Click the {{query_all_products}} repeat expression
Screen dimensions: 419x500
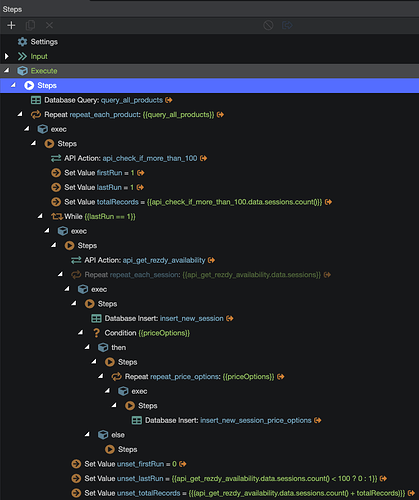178,115
